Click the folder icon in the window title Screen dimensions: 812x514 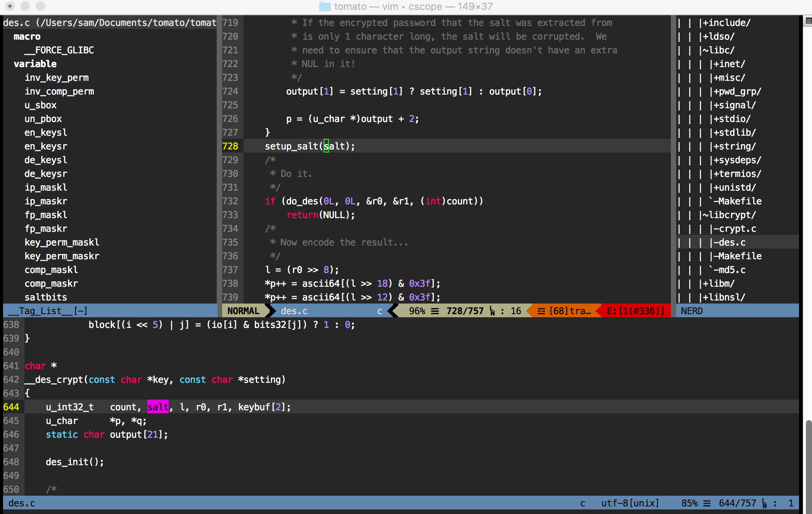(325, 6)
